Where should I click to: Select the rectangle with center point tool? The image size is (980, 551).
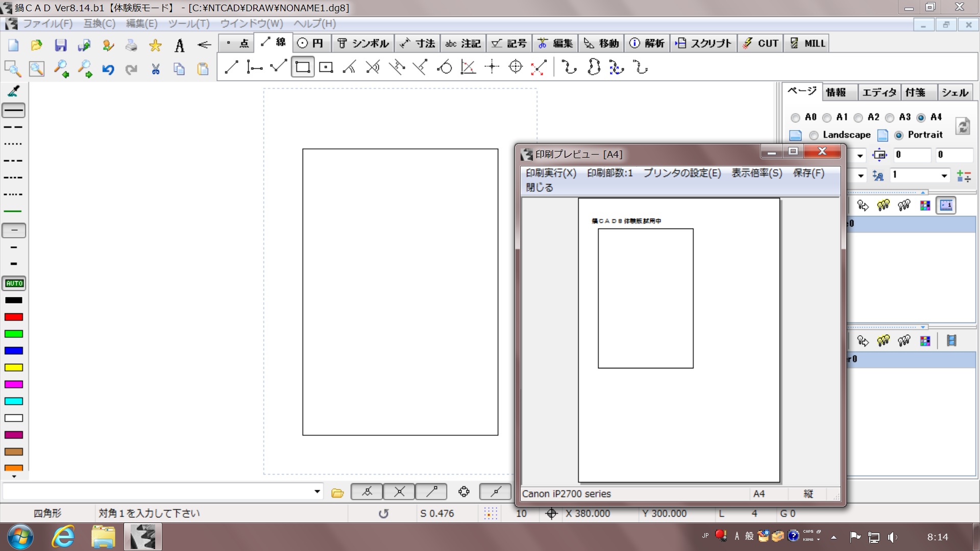(x=326, y=67)
